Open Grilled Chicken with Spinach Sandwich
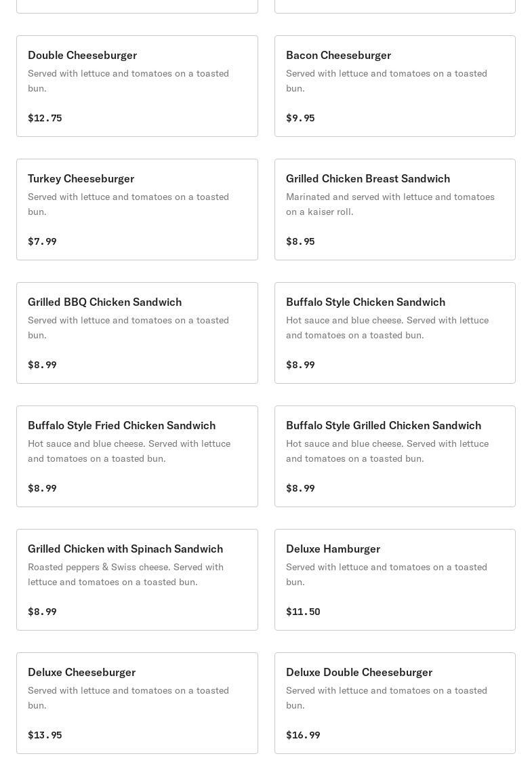Image resolution: width=532 pixels, height=773 pixels. click(x=125, y=549)
